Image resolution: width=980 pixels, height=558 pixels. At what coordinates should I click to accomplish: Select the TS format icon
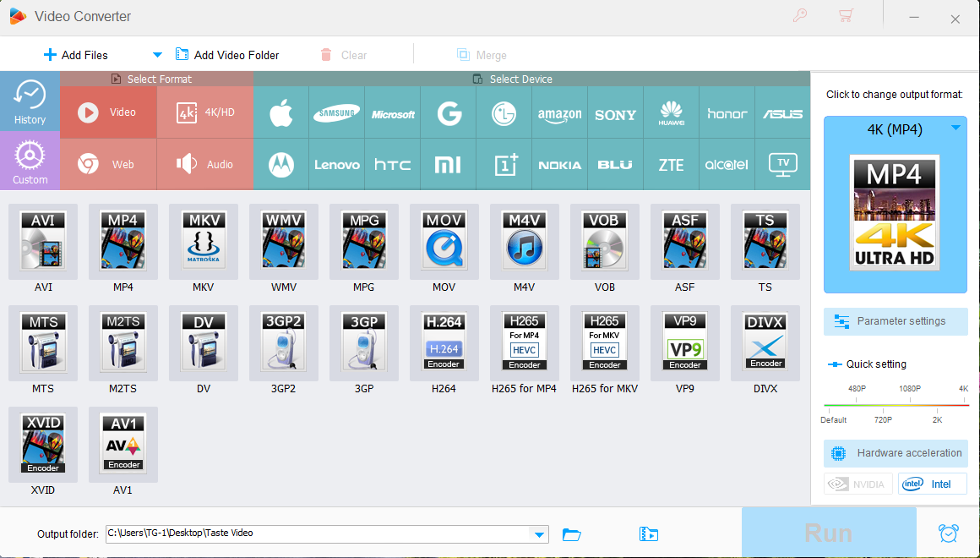point(765,242)
